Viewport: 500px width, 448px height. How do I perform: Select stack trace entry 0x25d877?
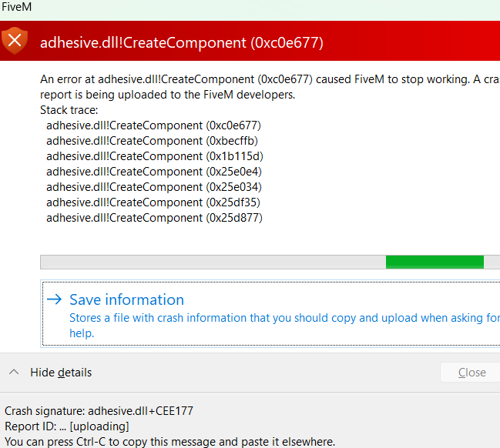point(154,218)
